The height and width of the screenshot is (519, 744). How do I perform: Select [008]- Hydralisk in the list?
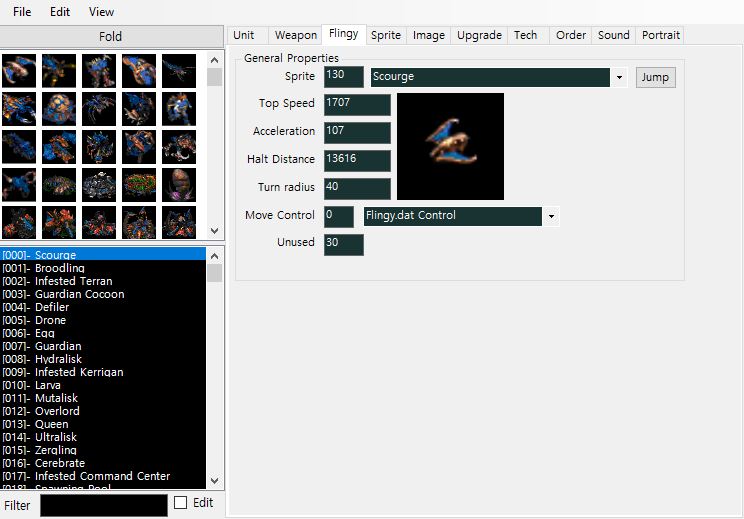(x=103, y=359)
